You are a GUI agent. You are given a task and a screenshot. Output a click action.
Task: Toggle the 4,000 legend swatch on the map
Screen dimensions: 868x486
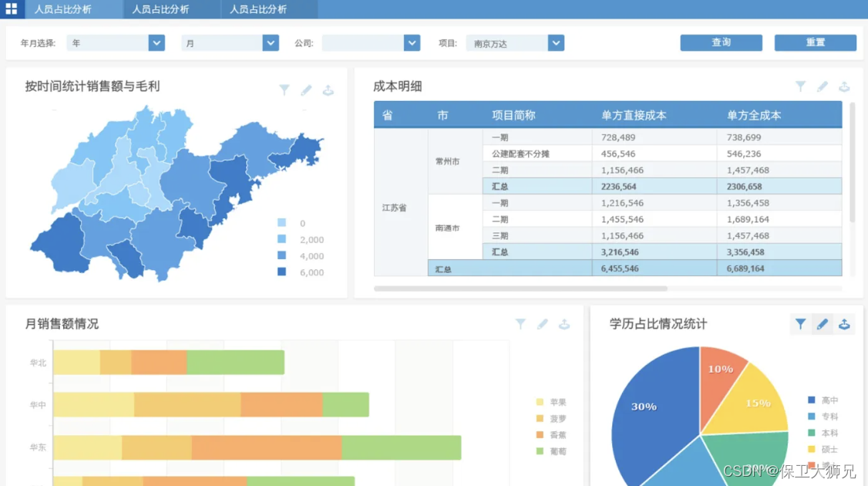[x=282, y=255]
